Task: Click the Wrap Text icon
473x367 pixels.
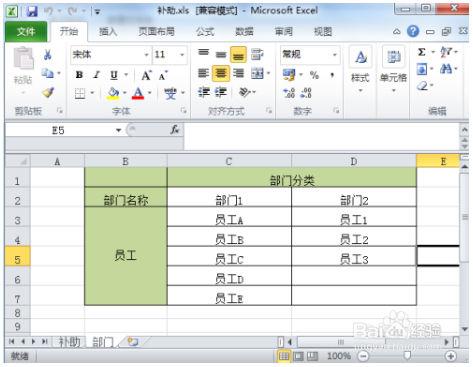Action: [257, 54]
